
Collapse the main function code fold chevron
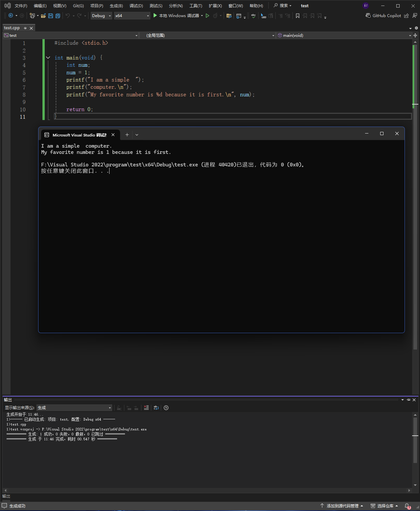tap(48, 58)
